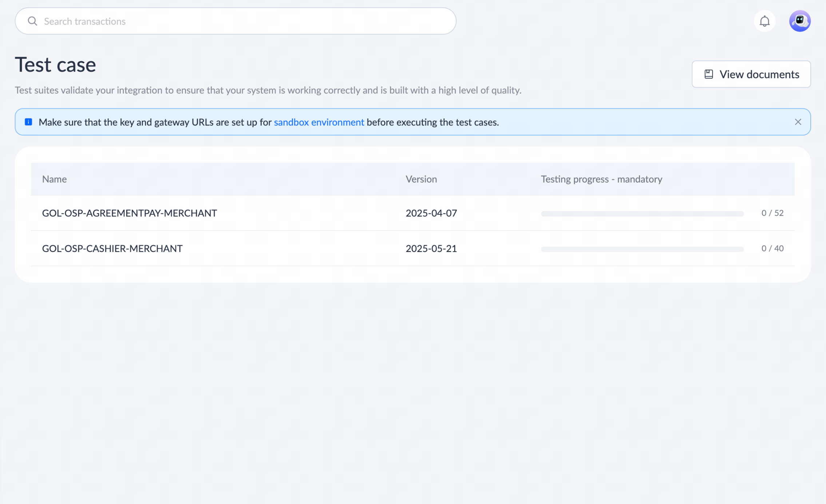
Task: Click the AGREEMENTPAY progress bar
Action: tap(642, 213)
